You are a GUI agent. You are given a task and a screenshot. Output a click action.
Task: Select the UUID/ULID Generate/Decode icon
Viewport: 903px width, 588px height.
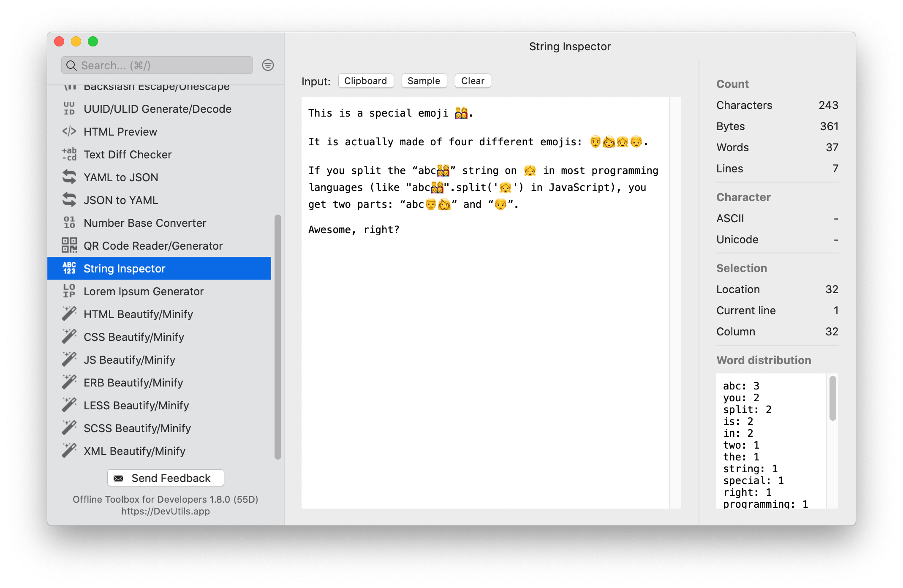[x=69, y=109]
